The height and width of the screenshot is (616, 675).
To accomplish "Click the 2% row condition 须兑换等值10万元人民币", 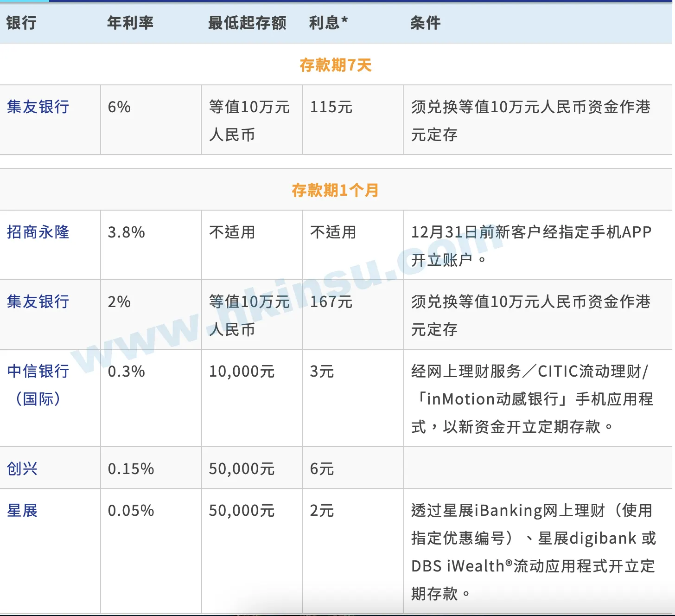I will pos(531,315).
